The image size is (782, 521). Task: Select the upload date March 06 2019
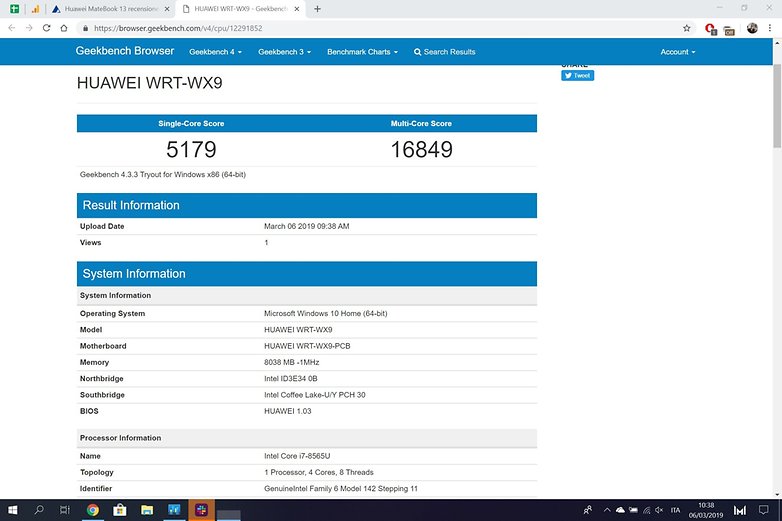pos(307,226)
